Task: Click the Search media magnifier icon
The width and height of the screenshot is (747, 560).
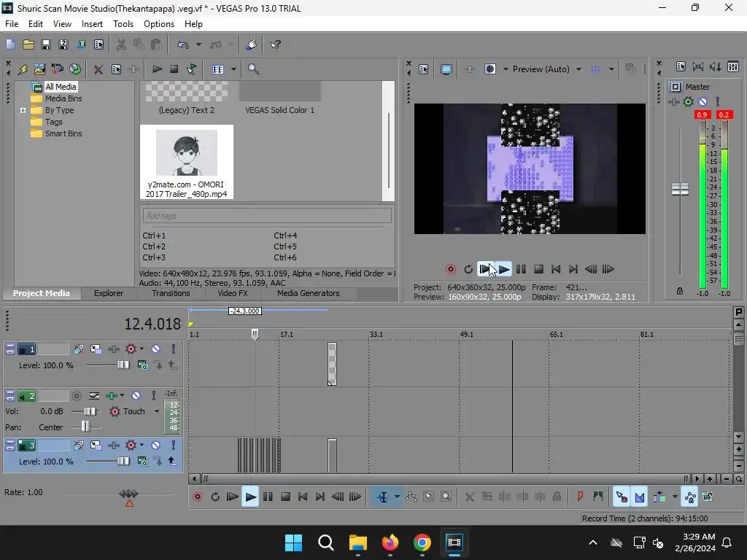Action: 253,69
